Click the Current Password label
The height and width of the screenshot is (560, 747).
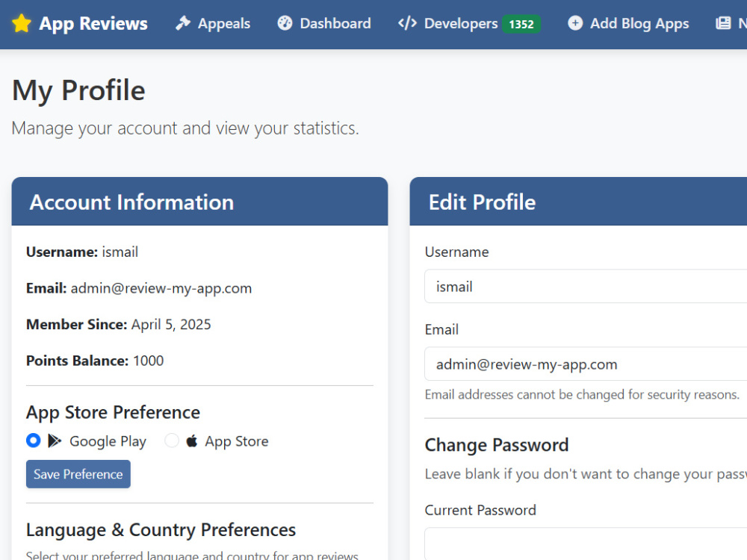[480, 511]
